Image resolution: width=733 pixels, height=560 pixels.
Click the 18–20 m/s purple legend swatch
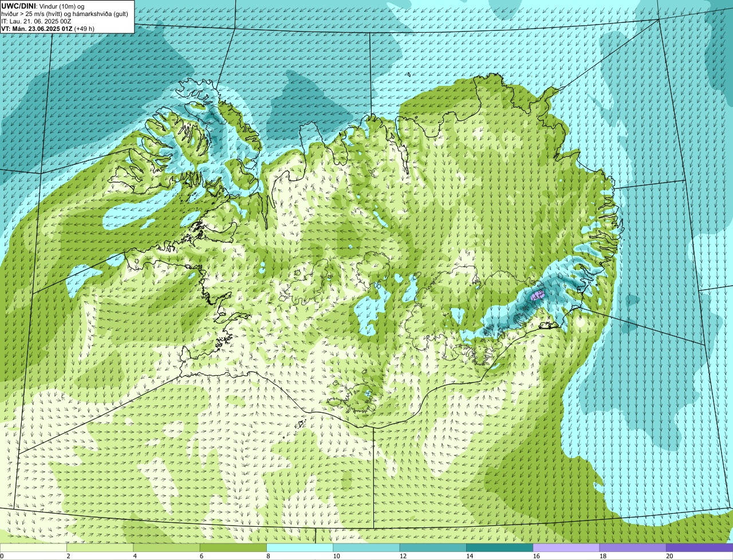(x=633, y=547)
